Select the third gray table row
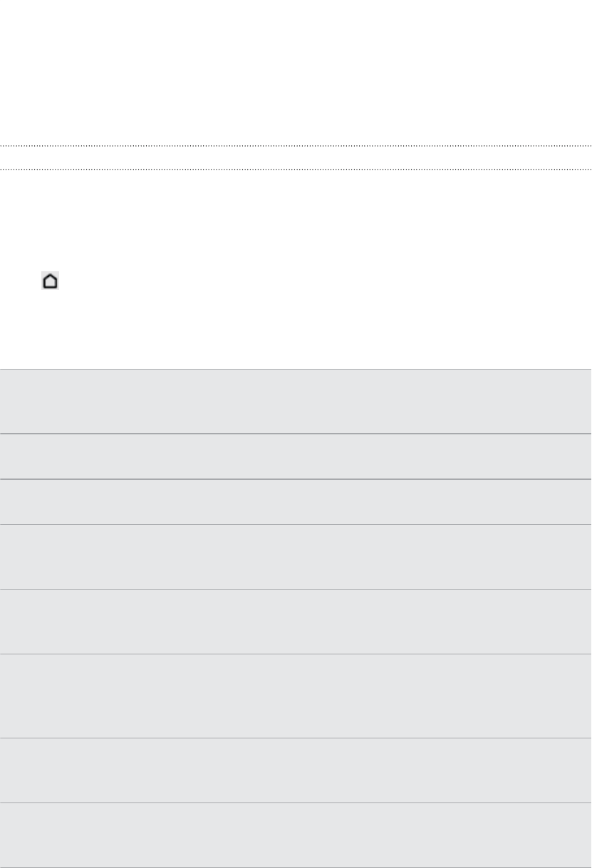 296,502
